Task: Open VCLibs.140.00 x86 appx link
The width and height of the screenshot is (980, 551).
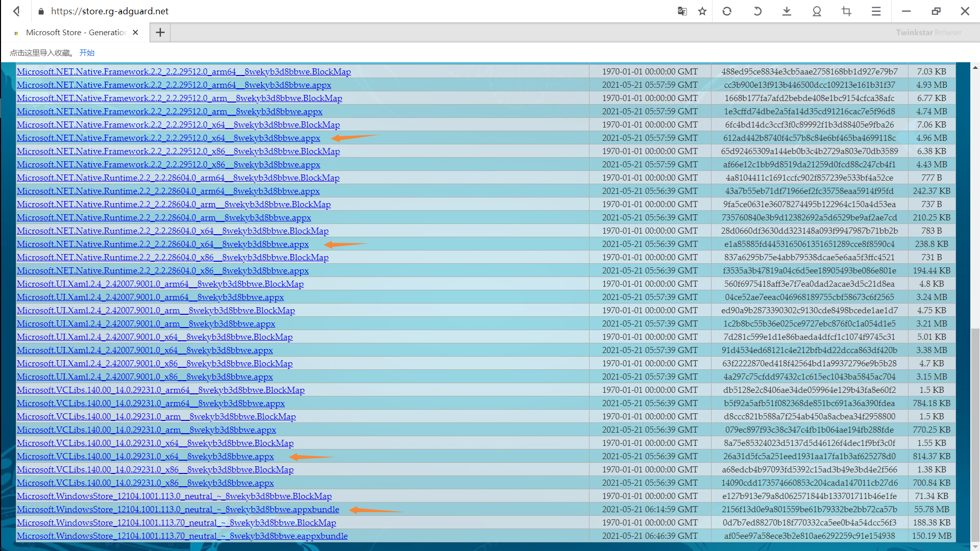Action: click(145, 483)
